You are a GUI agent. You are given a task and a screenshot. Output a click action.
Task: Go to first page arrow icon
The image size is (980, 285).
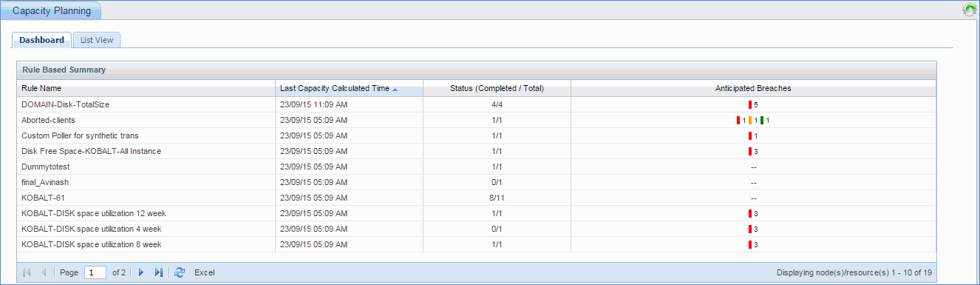coord(27,273)
